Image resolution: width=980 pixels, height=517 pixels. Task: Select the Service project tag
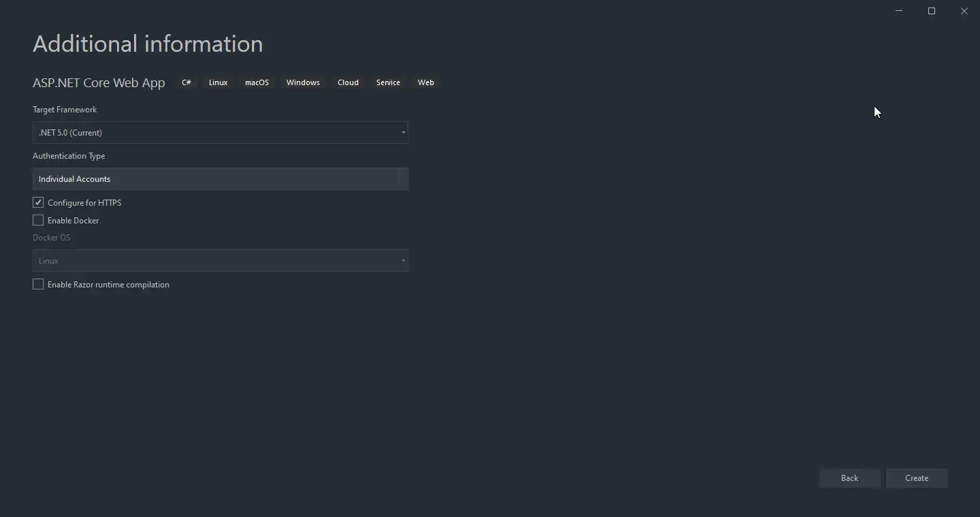point(388,82)
